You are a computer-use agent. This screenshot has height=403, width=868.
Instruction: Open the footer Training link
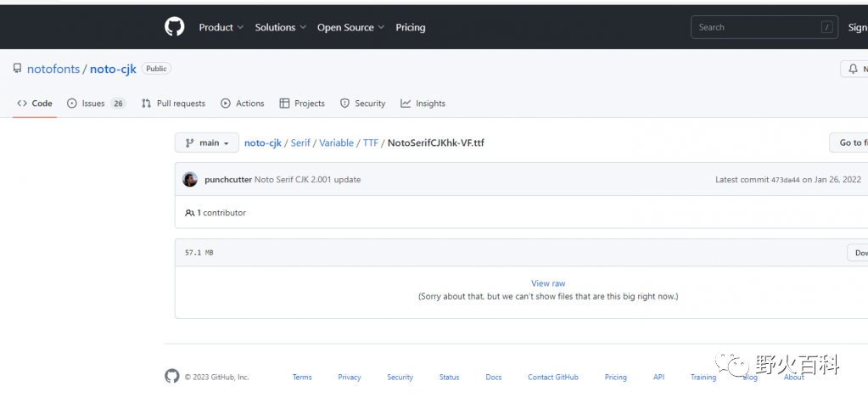(703, 377)
